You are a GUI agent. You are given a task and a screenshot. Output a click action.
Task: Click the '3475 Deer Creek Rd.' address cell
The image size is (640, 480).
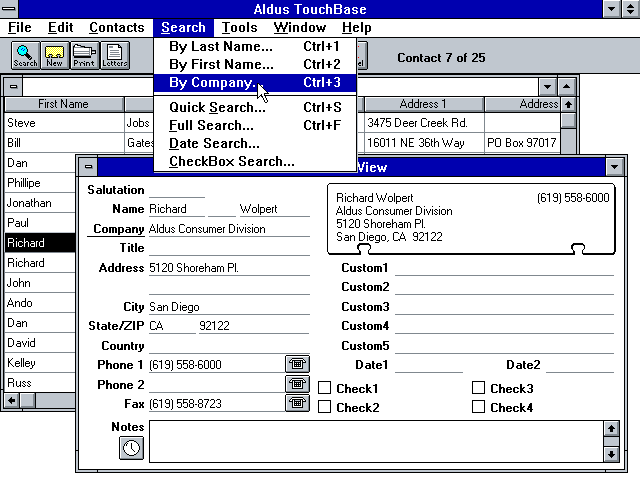[x=423, y=123]
